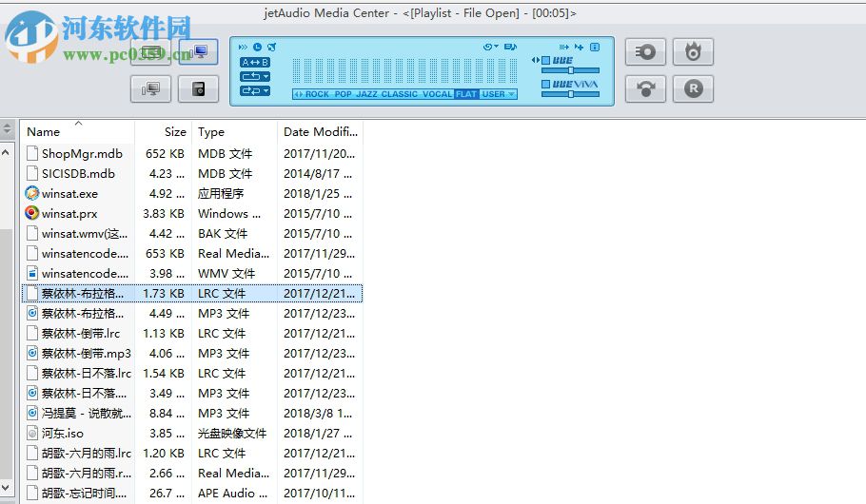866x504 pixels.
Task: Enable the BBE ViVA effect checkbox
Action: [x=545, y=84]
